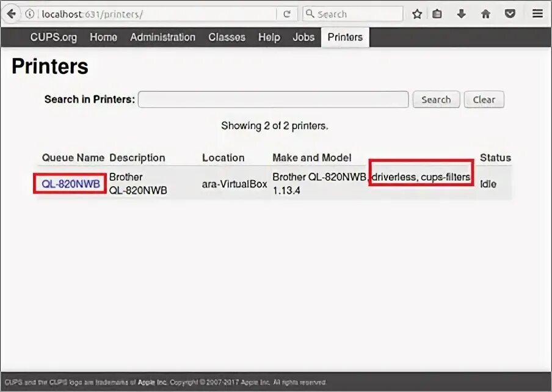Open the hamburger menu icon
Image resolution: width=552 pixels, height=392 pixels.
tap(537, 13)
